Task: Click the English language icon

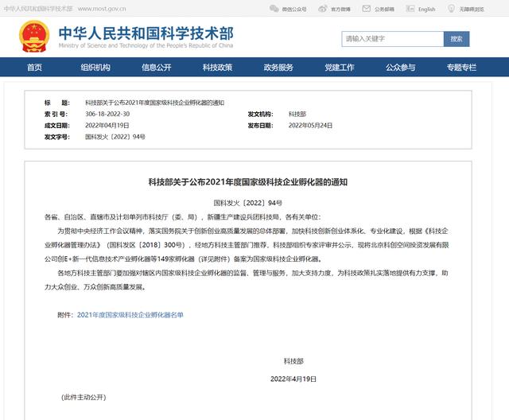Action: pos(410,9)
